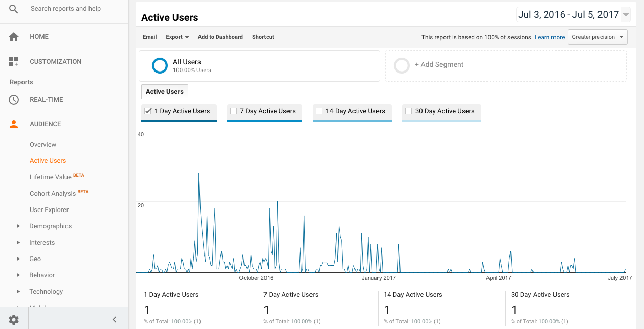Select the Active Users tab
Viewport: 644px width, 329px height.
(165, 92)
